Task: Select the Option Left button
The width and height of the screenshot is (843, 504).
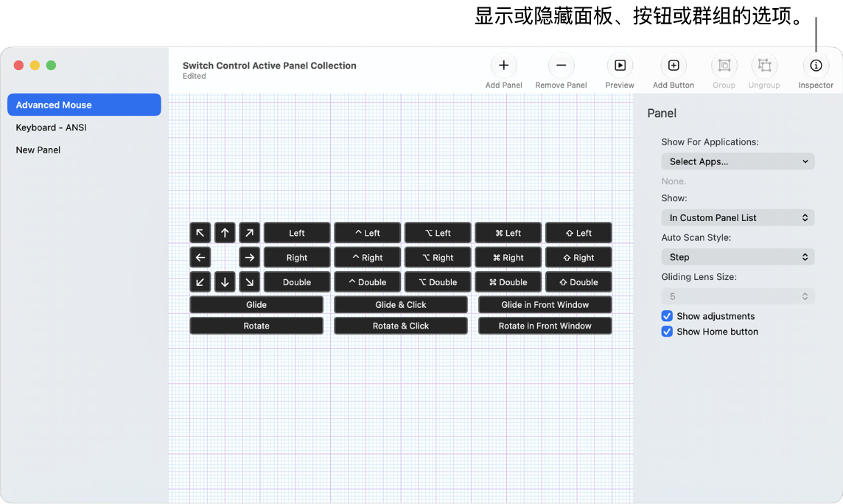Action: coord(438,233)
